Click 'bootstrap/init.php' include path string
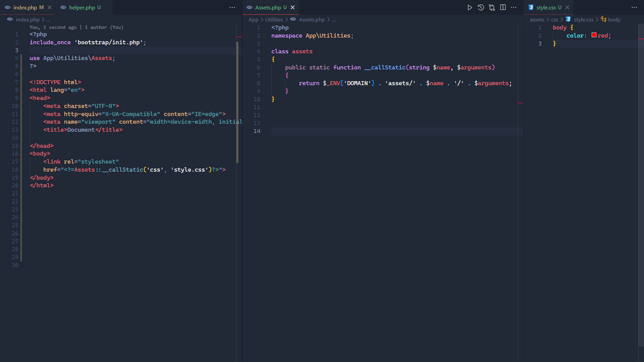Image resolution: width=644 pixels, height=362 pixels. pyautogui.click(x=109, y=42)
